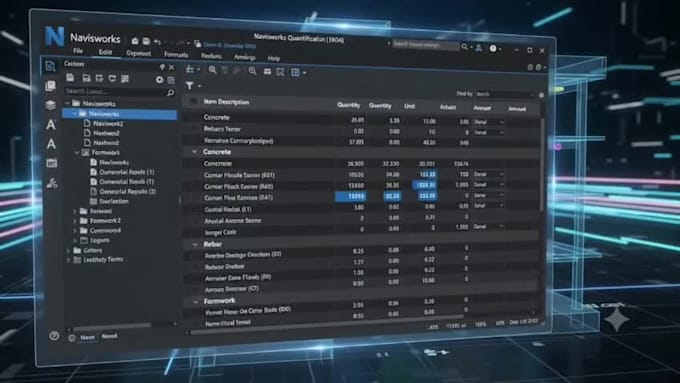Click the magnifier beside the top search field

[x=464, y=46]
